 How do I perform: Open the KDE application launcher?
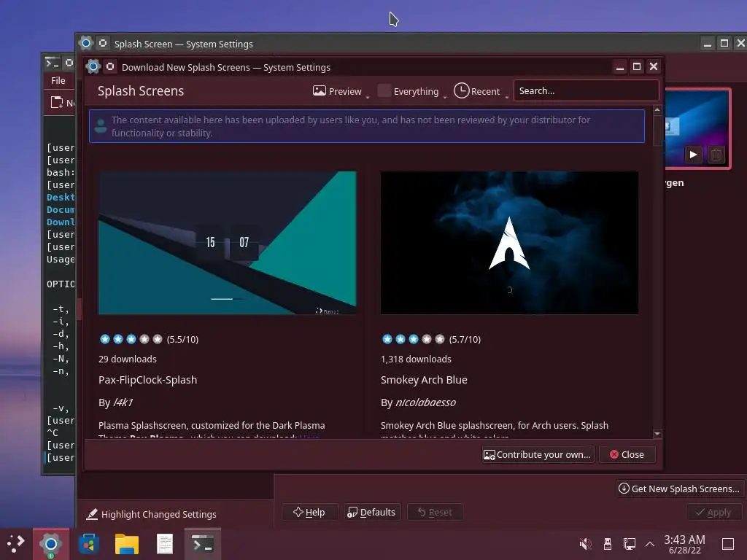[x=16, y=544]
